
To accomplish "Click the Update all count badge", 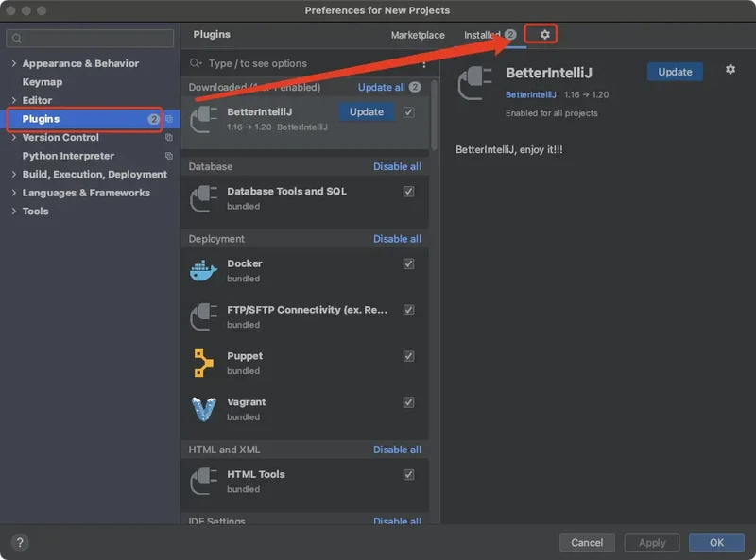I will 415,87.
